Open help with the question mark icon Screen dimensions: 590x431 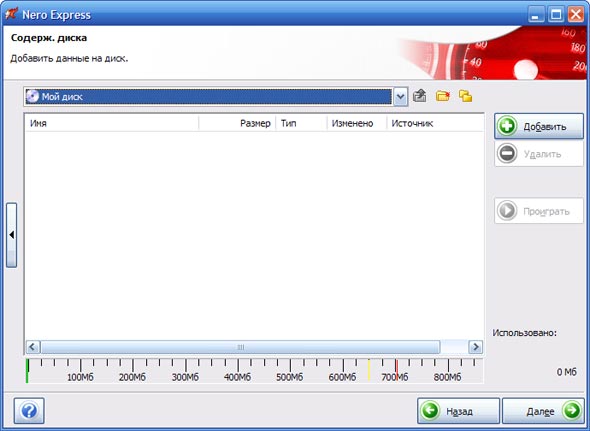click(29, 411)
